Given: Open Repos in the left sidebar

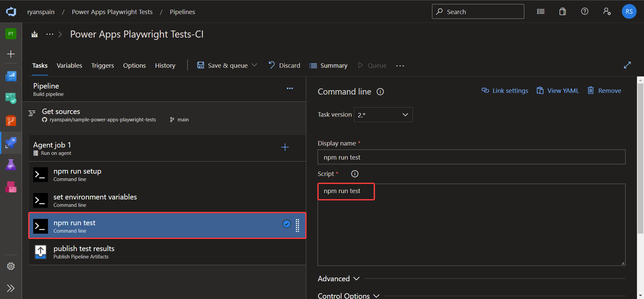Looking at the screenshot, I should tap(11, 120).
